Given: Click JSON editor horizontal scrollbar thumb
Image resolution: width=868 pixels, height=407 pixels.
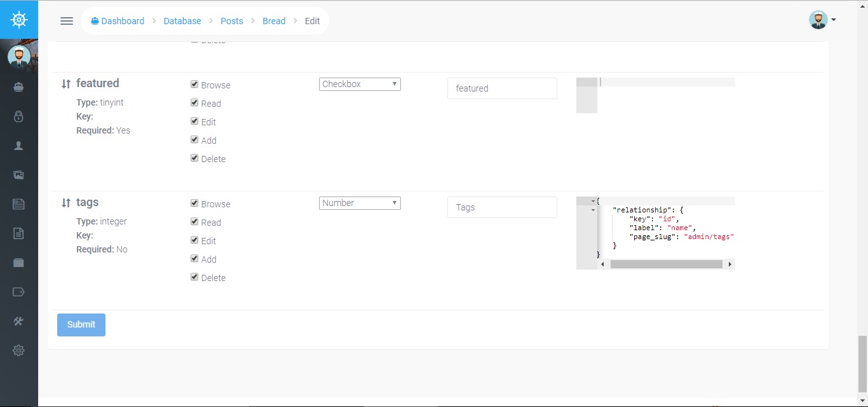Looking at the screenshot, I should 667,264.
